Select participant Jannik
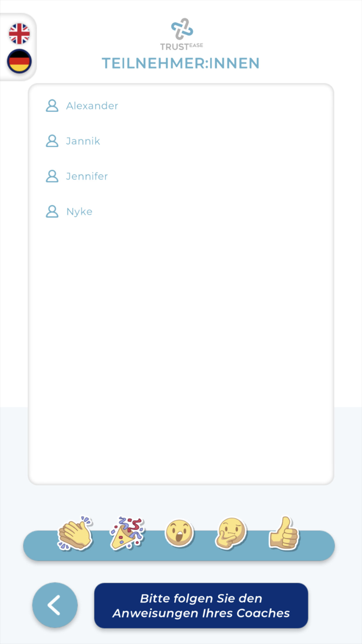Image resolution: width=362 pixels, height=644 pixels. (83, 141)
